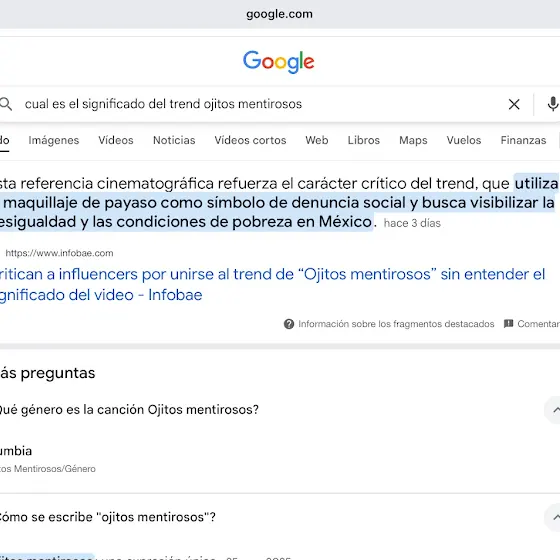Screen dimensions: 560x560
Task: Go to the Web results tab
Action: point(317,140)
